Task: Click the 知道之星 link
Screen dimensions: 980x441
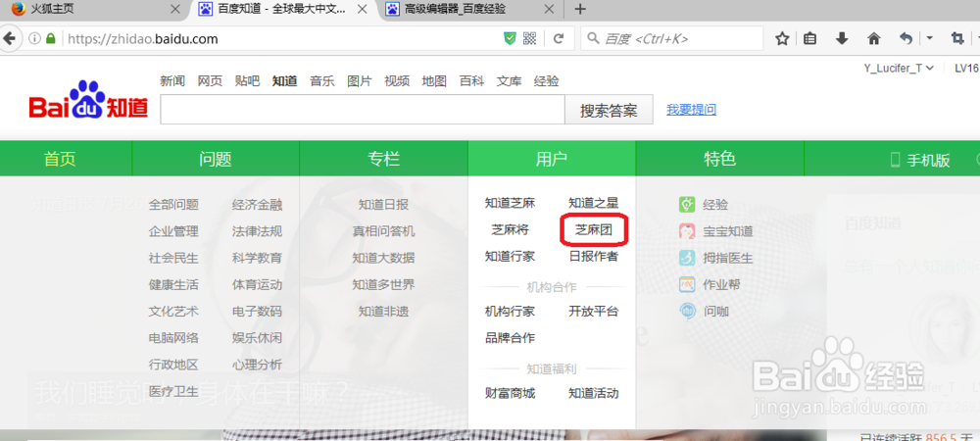Action: (594, 203)
